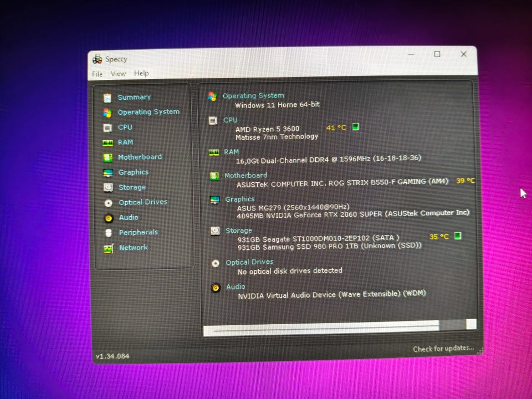Click Audio heading in summary pane
The width and height of the screenshot is (532, 399).
236,287
